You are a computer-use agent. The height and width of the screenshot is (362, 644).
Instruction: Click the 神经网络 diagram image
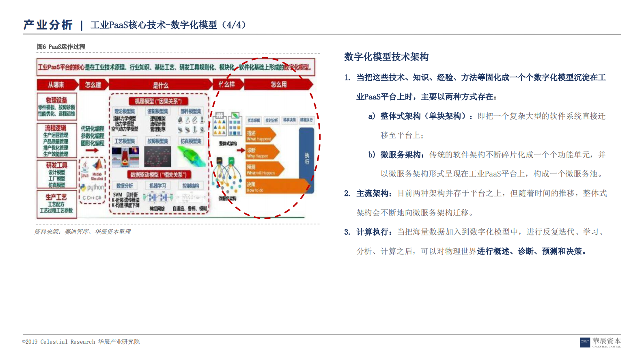pyautogui.click(x=158, y=197)
